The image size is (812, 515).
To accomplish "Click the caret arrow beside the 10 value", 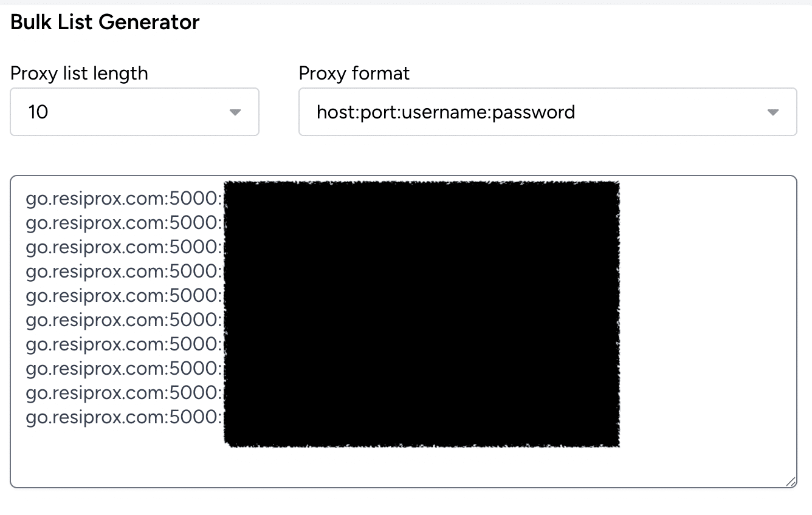I will [x=235, y=112].
